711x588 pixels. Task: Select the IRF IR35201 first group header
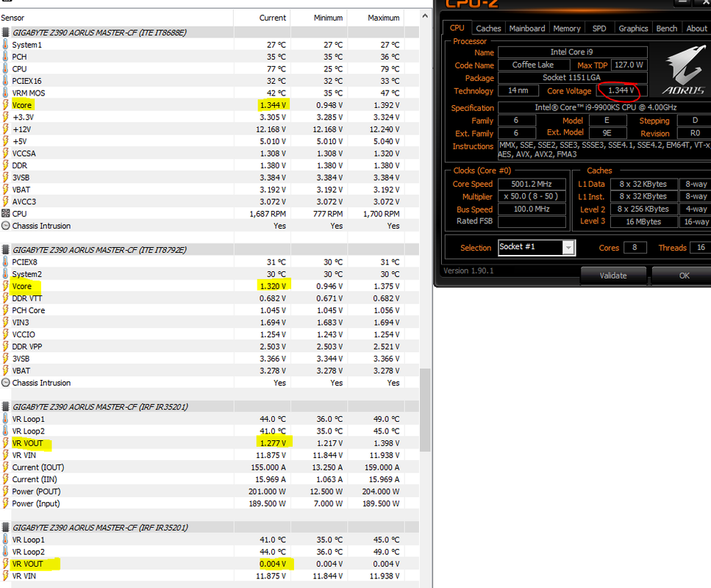coord(100,406)
